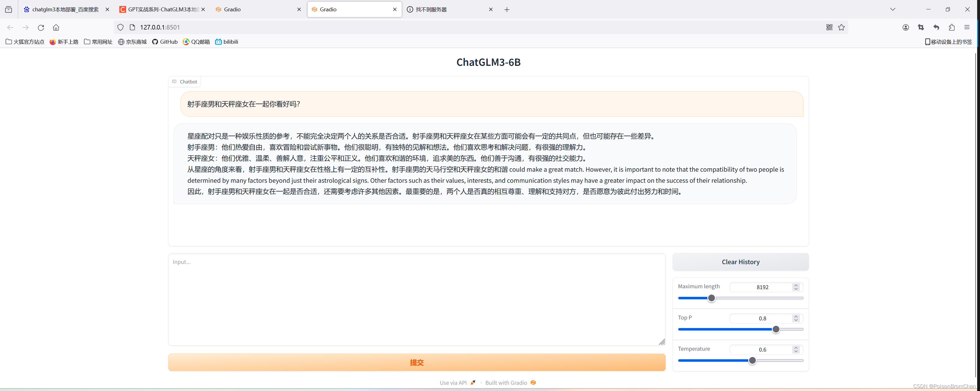The width and height of the screenshot is (980, 391).
Task: Decrease Top P with stepper down arrow
Action: (x=796, y=321)
